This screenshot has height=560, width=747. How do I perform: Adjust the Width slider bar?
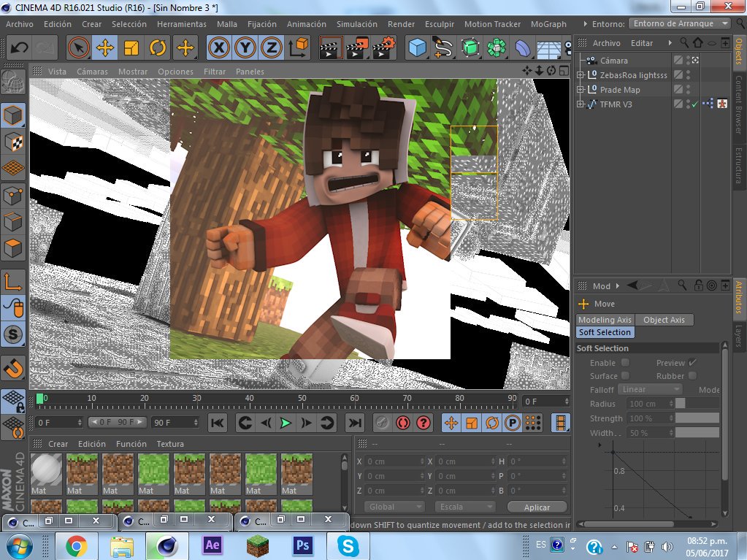coord(697,432)
